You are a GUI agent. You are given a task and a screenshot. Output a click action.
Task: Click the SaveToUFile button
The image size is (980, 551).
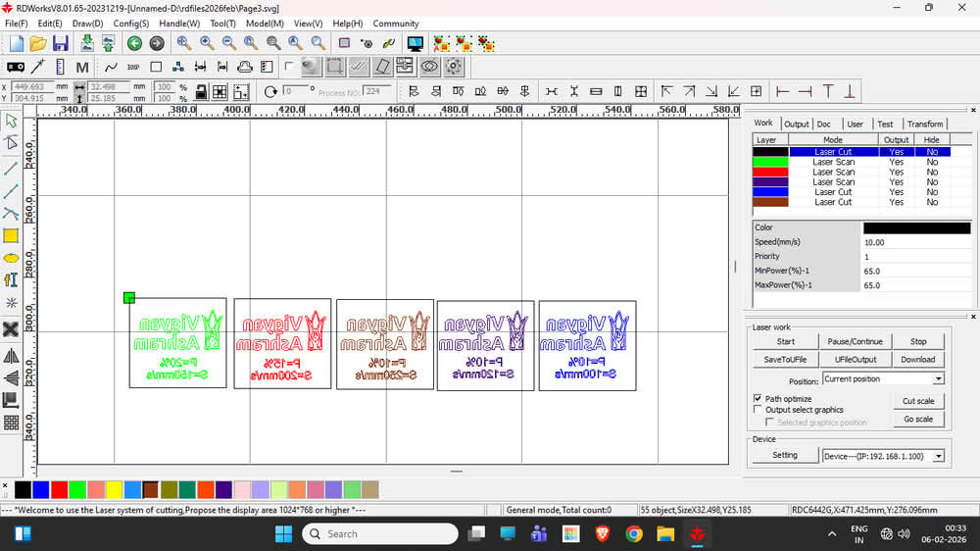point(786,360)
